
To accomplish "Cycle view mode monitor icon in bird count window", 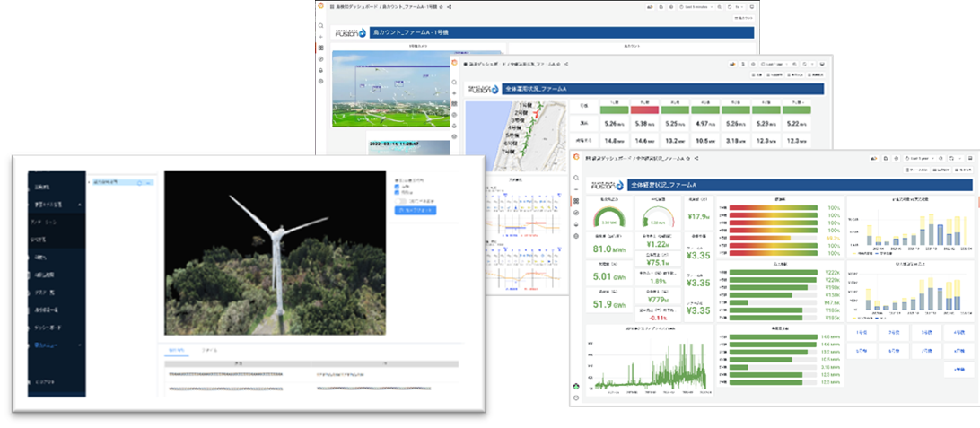I will [752, 6].
